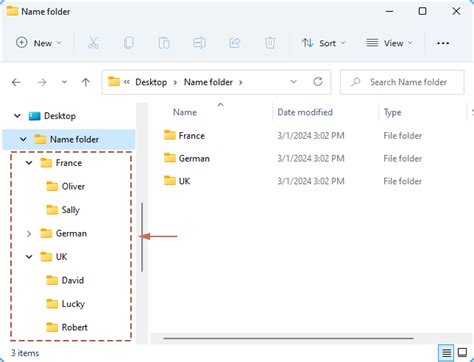Image resolution: width=474 pixels, height=362 pixels.
Task: Click the folder icon in address bar
Action: pyautogui.click(x=114, y=81)
